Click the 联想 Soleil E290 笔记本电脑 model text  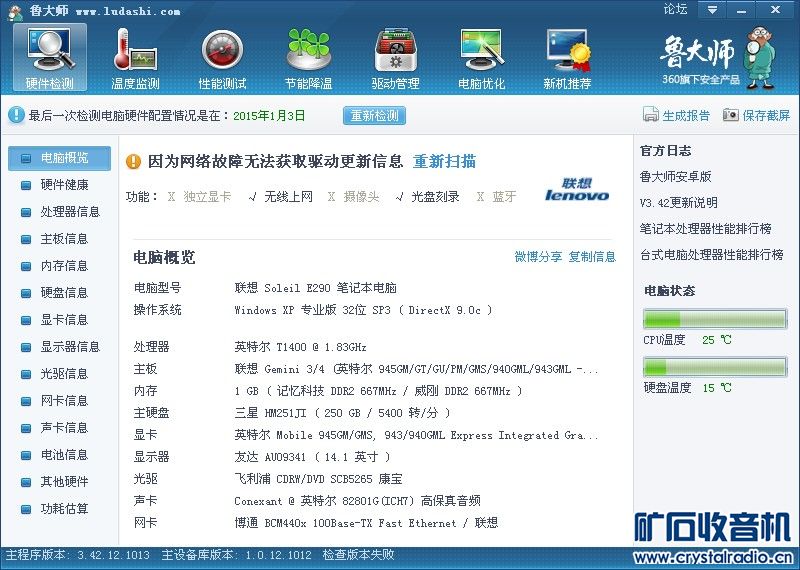pos(316,288)
